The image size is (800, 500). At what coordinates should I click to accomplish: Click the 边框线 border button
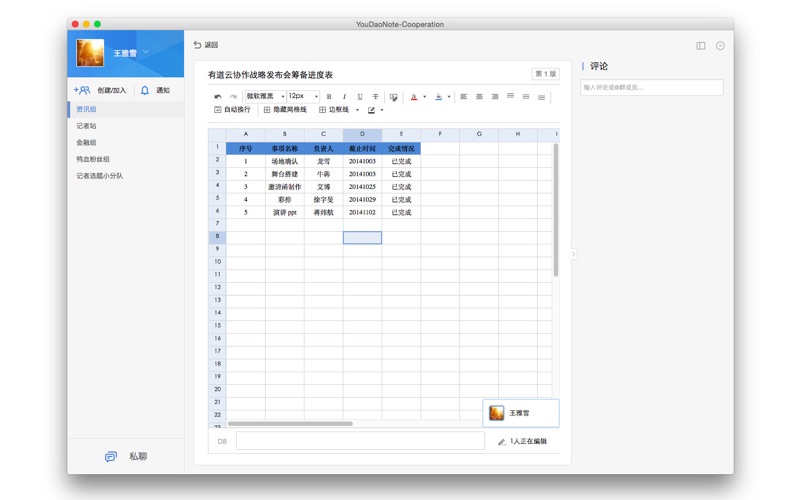[x=334, y=110]
